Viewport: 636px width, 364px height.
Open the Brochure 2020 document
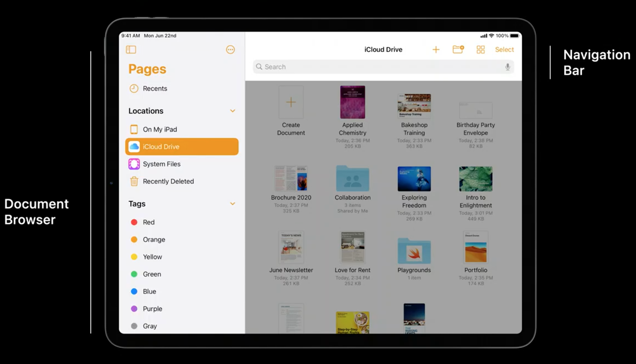pyautogui.click(x=291, y=179)
